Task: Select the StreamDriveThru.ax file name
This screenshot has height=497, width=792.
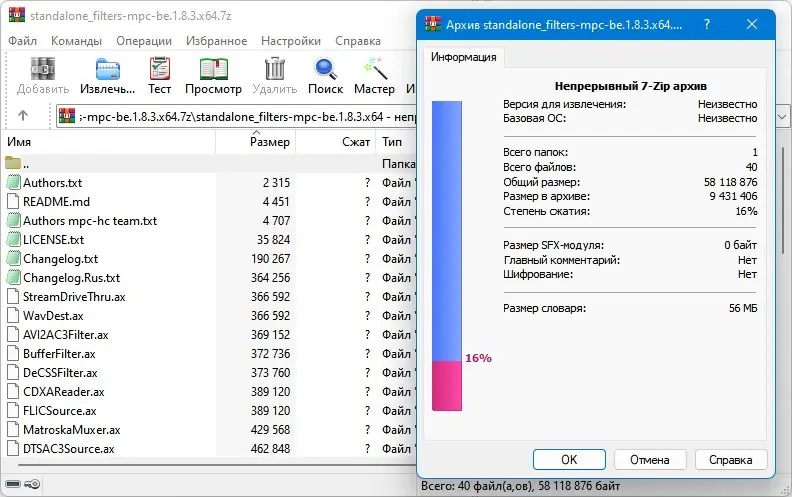Action: [x=74, y=296]
